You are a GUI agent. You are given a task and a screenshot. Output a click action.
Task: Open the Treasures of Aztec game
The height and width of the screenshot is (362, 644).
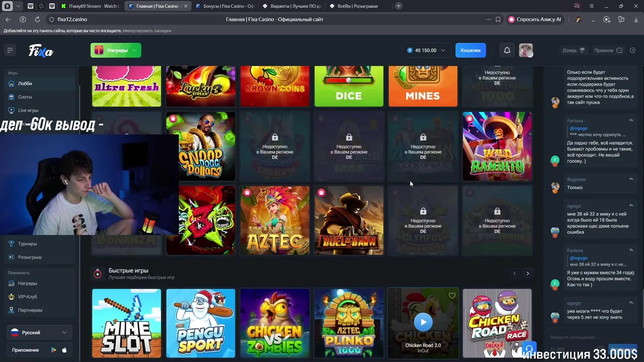(x=275, y=221)
